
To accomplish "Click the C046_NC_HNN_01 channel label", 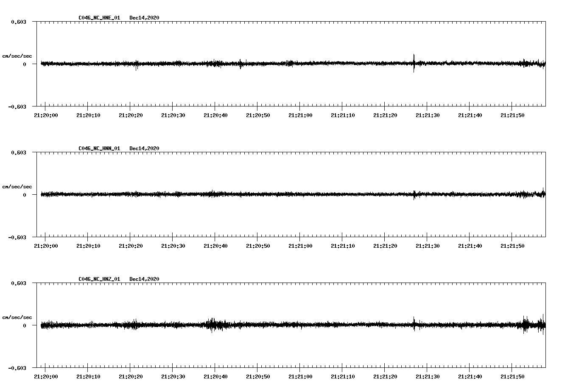I will click(x=99, y=148).
